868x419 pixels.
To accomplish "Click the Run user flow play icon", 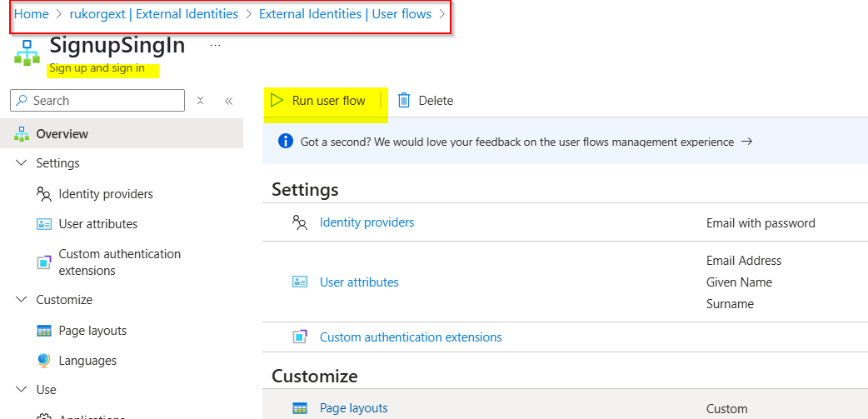I will point(277,100).
